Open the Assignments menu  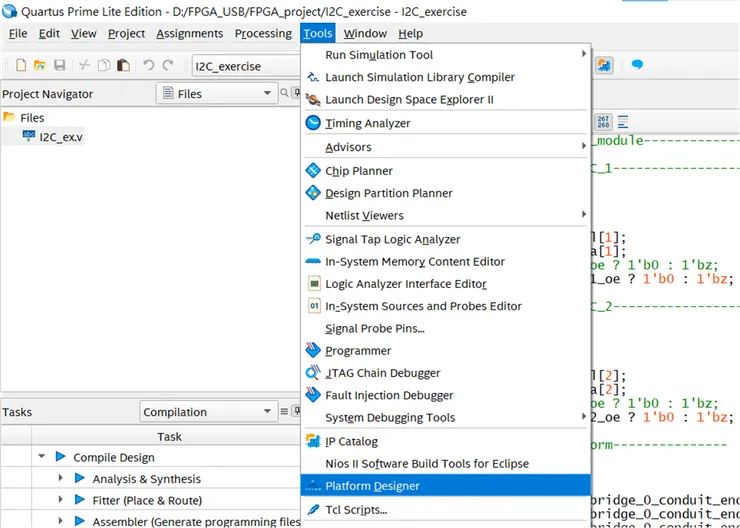(189, 33)
